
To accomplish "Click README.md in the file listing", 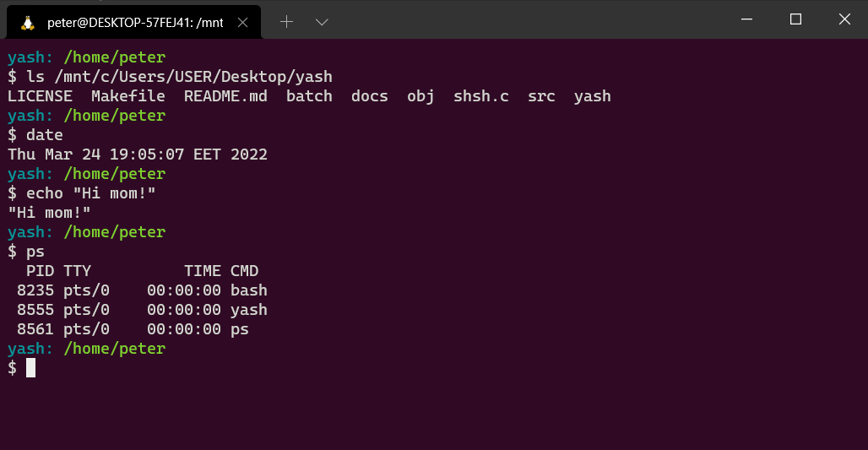I will [x=225, y=96].
